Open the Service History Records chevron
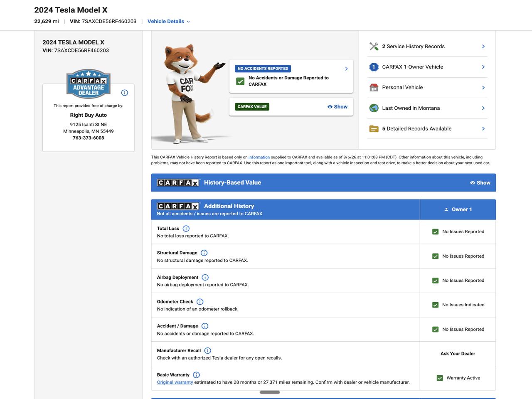532x399 pixels. pyautogui.click(x=483, y=47)
